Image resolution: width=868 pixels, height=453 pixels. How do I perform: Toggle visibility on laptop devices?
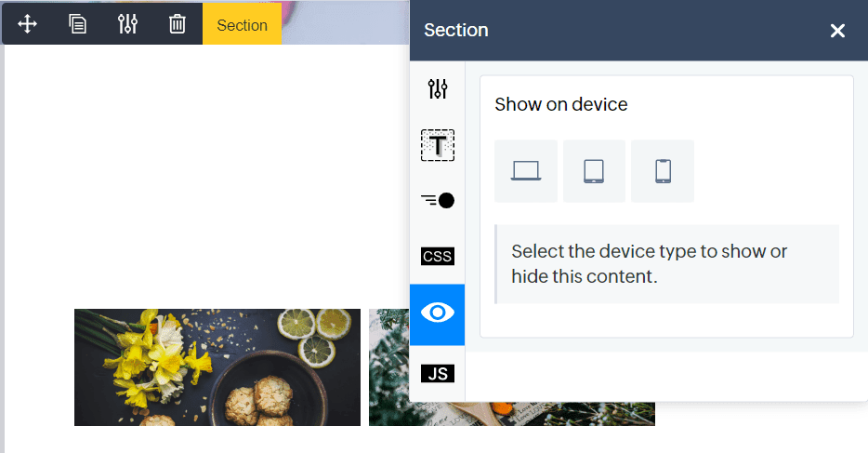pyautogui.click(x=526, y=171)
